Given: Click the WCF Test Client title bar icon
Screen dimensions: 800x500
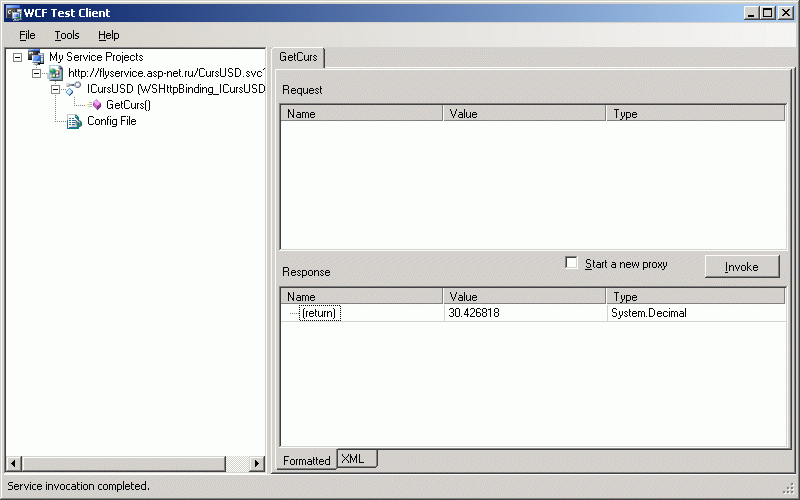Looking at the screenshot, I should (13, 13).
